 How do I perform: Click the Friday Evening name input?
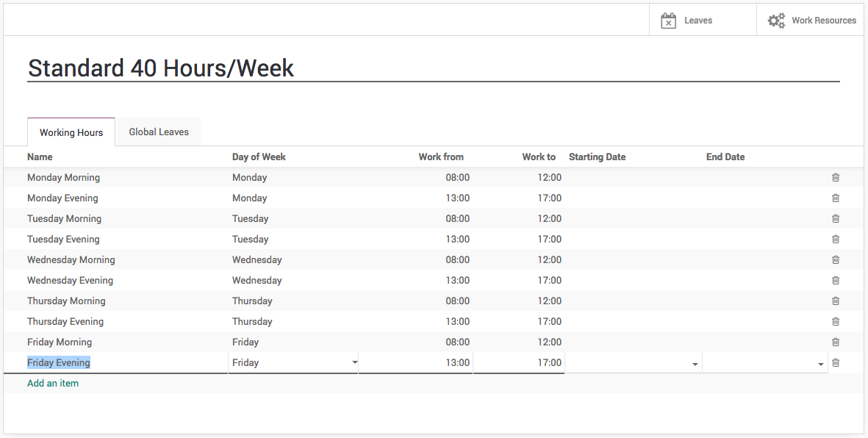126,362
